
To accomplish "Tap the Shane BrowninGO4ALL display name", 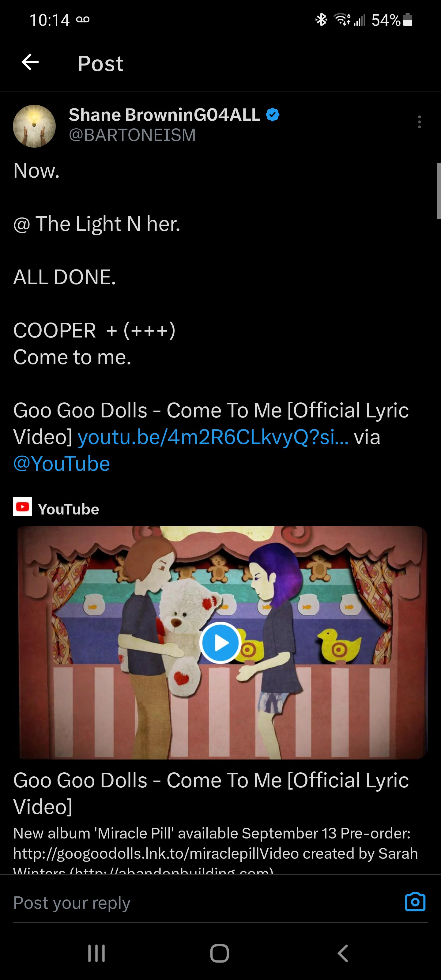I will click(164, 115).
